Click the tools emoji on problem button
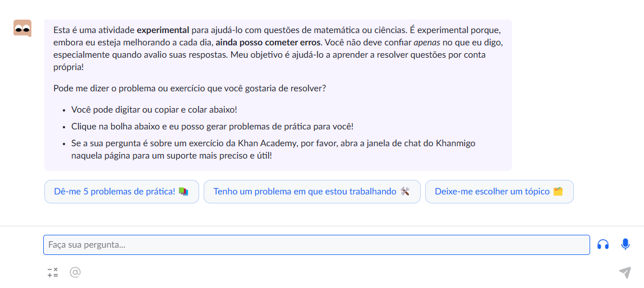This screenshot has height=288, width=644. pos(404,192)
